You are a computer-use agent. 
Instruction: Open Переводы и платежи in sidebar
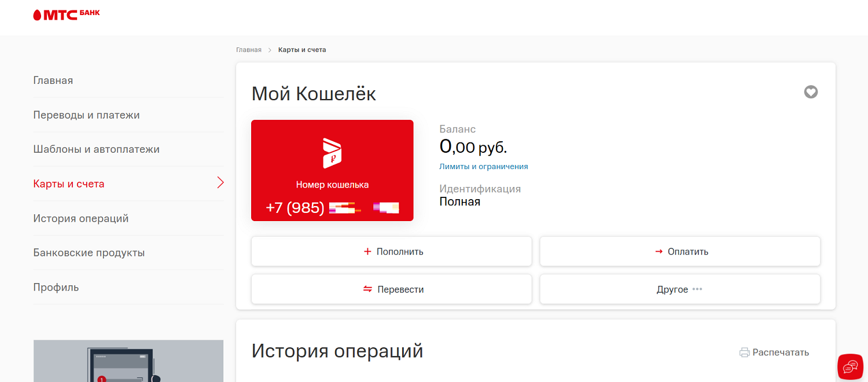87,115
